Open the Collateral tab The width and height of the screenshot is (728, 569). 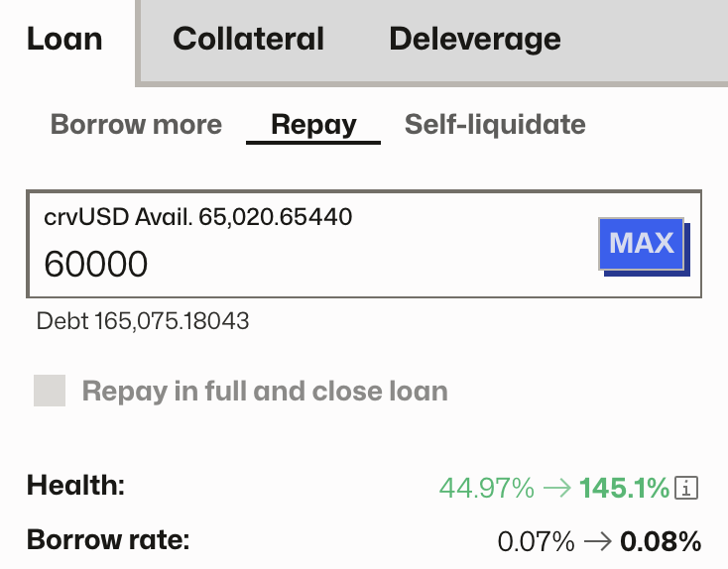pyautogui.click(x=248, y=40)
